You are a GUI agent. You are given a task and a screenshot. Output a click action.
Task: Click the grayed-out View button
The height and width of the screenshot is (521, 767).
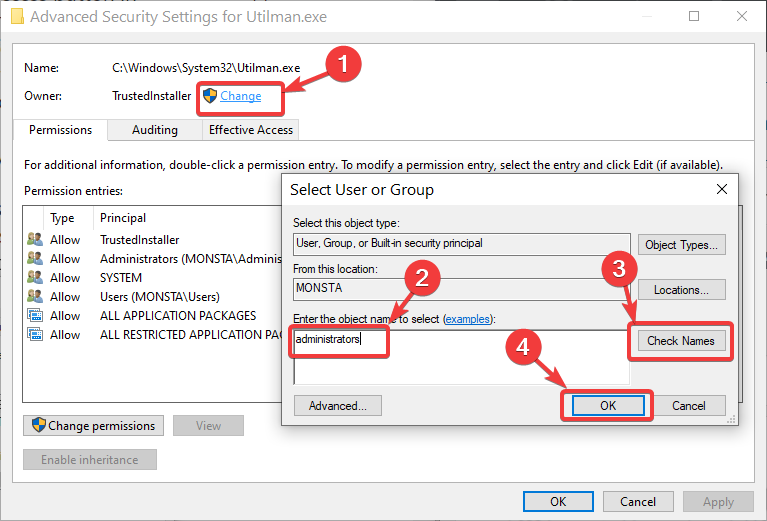tap(208, 426)
